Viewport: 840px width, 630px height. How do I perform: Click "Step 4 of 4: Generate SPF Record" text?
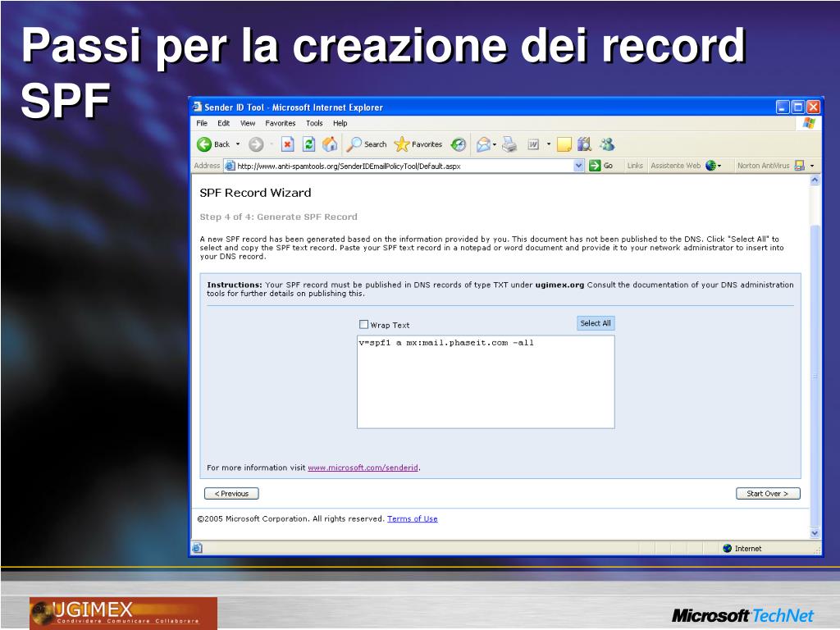278,217
